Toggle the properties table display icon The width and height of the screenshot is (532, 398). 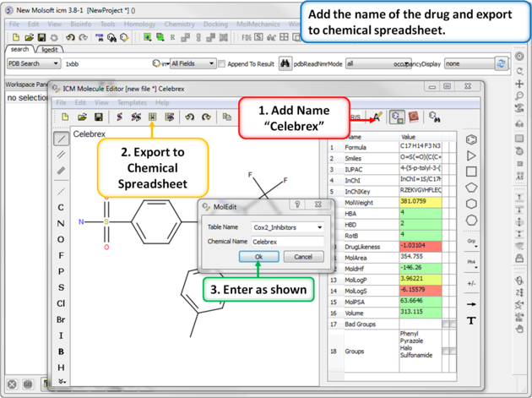pyautogui.click(x=397, y=117)
